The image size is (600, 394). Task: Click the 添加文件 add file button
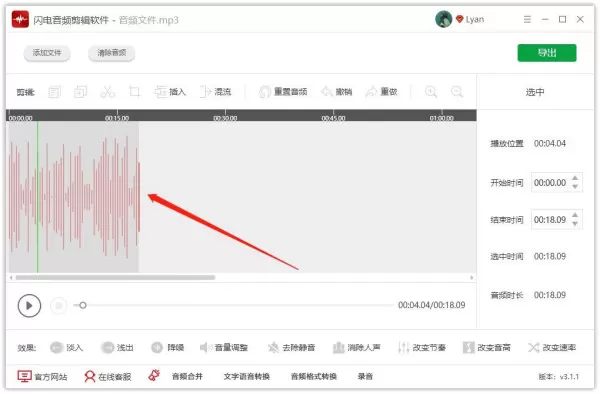(47, 53)
